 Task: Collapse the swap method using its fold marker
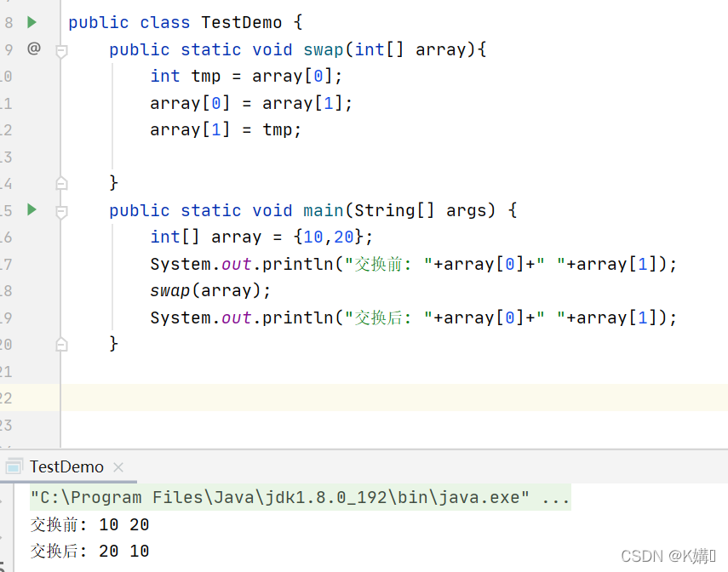[61, 51]
